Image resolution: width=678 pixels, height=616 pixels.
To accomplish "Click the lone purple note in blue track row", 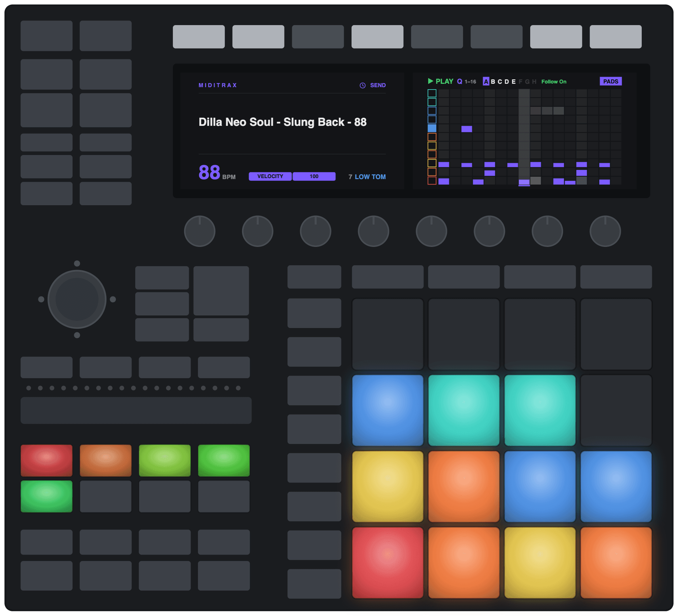I will [466, 129].
